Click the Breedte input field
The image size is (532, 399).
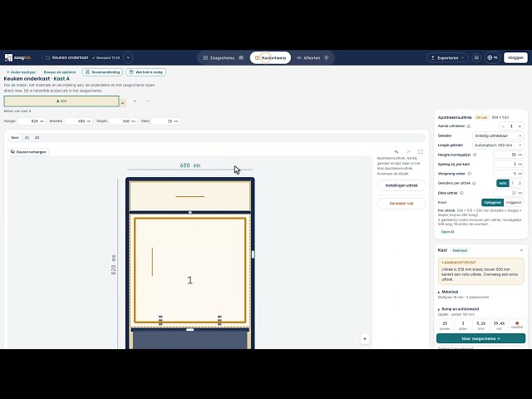(x=78, y=121)
